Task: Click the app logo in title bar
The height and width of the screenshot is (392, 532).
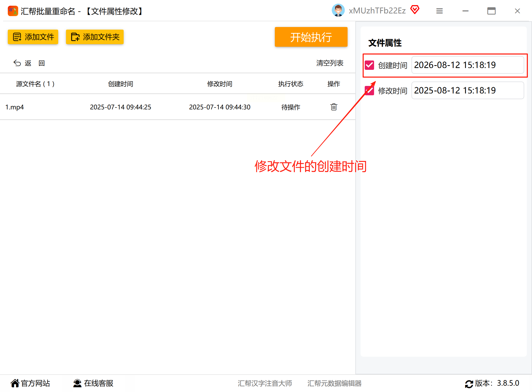Action: 13,11
